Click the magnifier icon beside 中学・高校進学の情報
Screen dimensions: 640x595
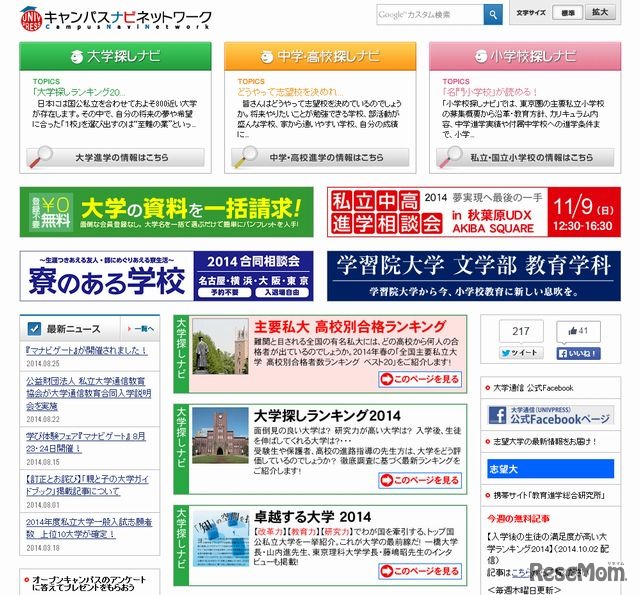click(x=245, y=157)
